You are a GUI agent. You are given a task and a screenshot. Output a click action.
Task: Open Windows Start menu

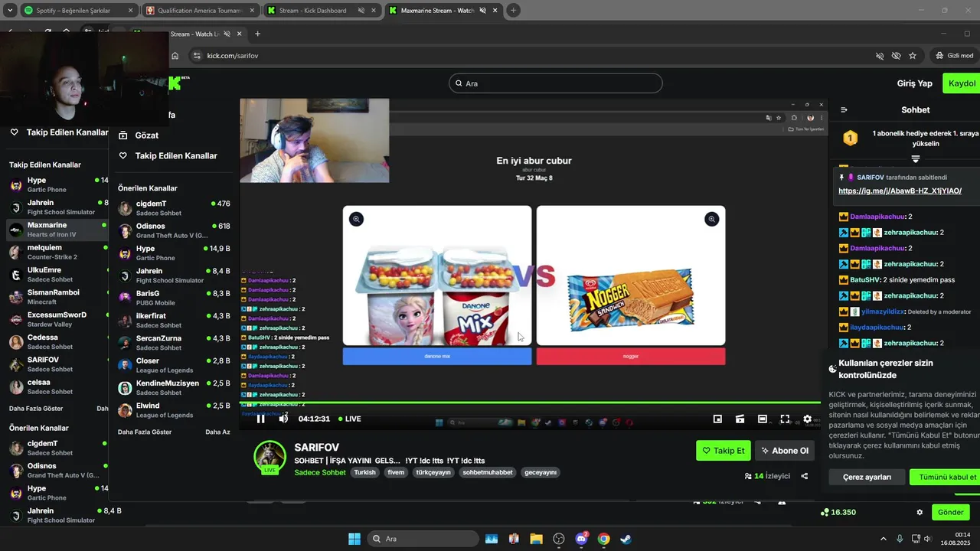coord(354,539)
